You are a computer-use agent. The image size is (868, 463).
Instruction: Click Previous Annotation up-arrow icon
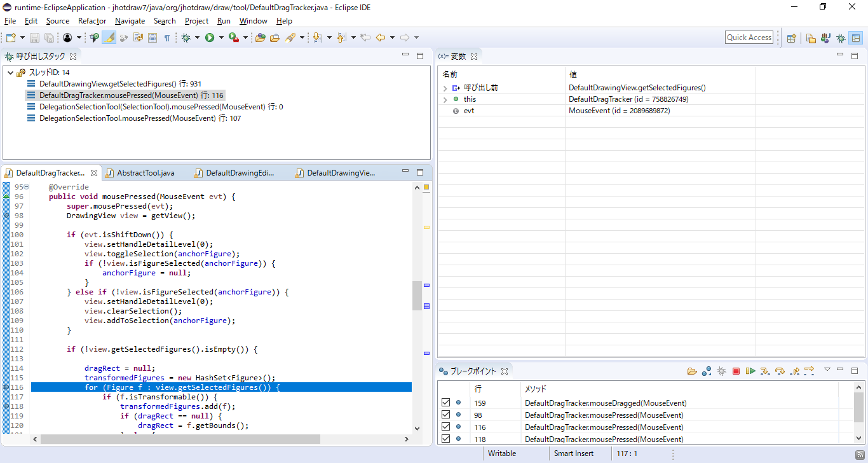pyautogui.click(x=342, y=38)
